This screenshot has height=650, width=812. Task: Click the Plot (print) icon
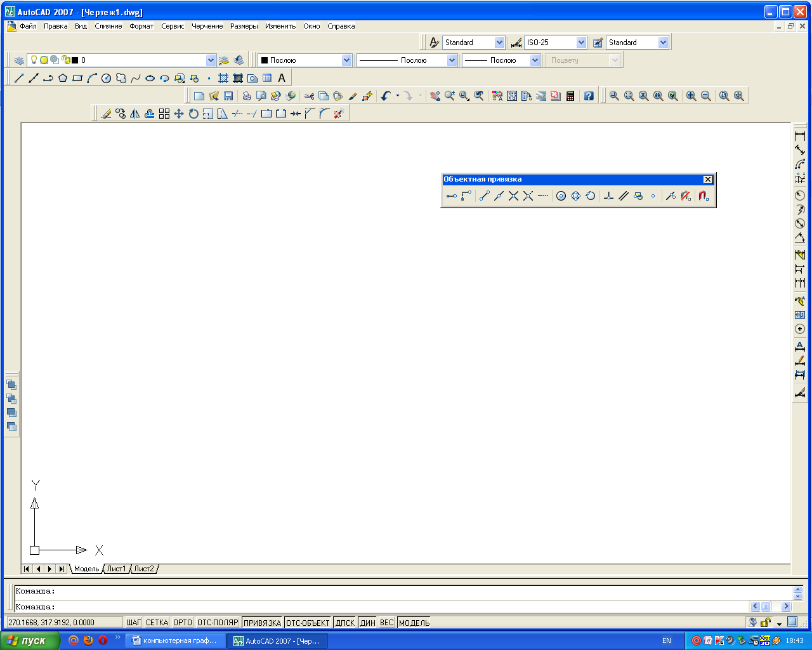[x=247, y=96]
